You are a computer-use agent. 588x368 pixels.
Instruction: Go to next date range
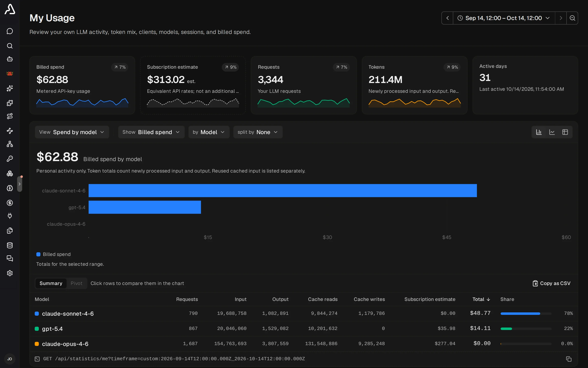[x=561, y=18]
